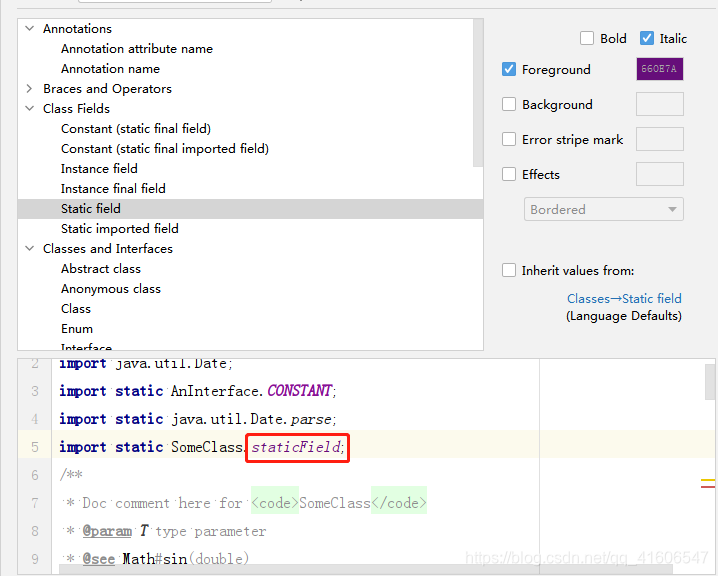Check the Inherit values from option
Viewport: 718px width, 576px height.
pos(509,270)
